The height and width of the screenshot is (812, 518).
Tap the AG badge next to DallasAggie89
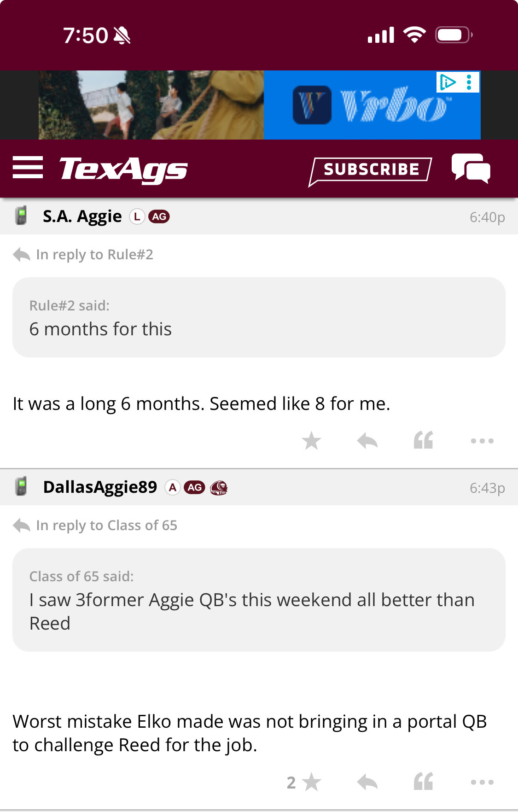[x=194, y=487]
